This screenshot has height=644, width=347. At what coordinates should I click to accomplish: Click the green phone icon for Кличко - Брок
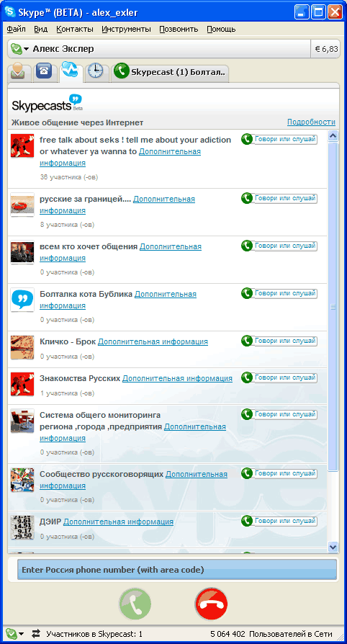(247, 341)
